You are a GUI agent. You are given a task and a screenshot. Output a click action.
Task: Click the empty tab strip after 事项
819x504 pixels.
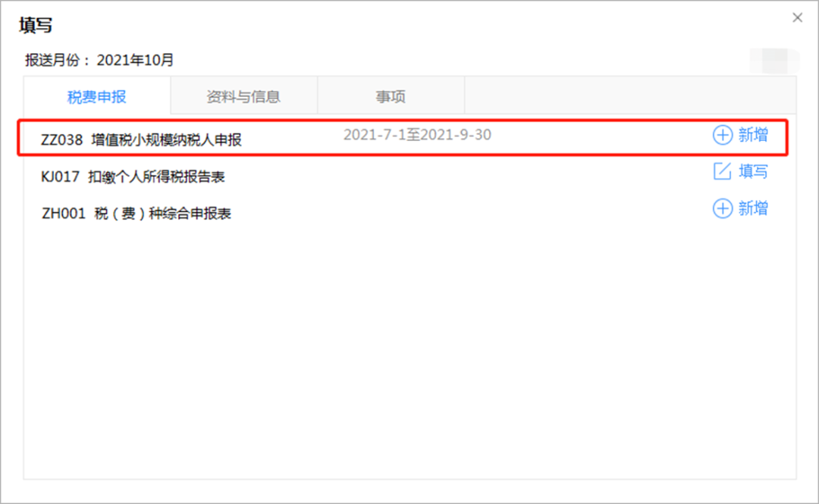click(630, 95)
